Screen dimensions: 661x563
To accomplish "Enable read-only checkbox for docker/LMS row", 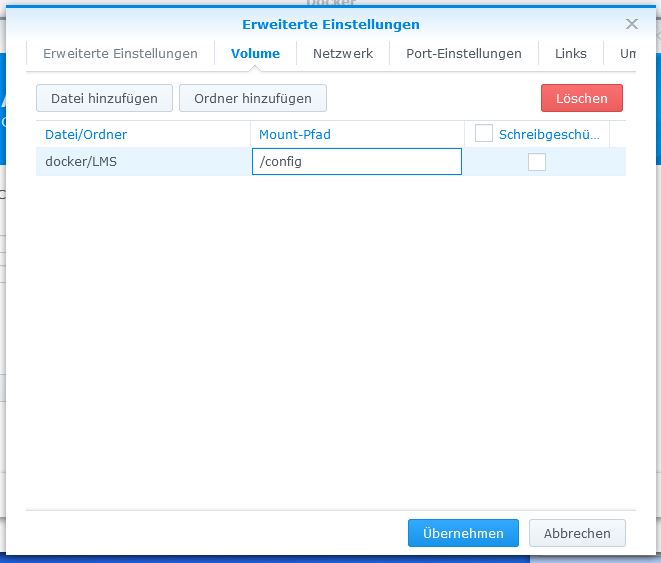I will pos(537,162).
